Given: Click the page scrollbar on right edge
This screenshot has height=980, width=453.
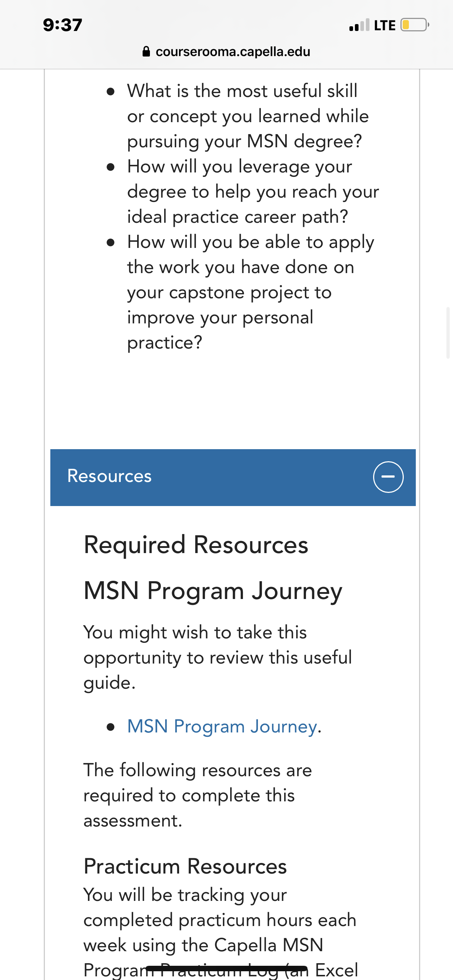Looking at the screenshot, I should tap(448, 333).
